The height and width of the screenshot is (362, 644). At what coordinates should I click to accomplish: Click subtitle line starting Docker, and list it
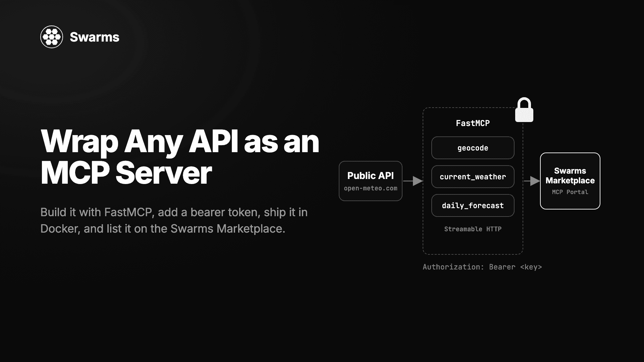point(163,229)
